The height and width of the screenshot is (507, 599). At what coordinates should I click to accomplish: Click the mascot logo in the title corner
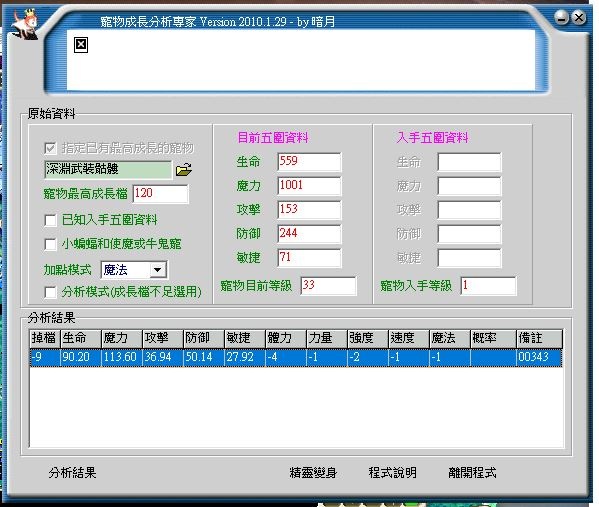pos(24,24)
